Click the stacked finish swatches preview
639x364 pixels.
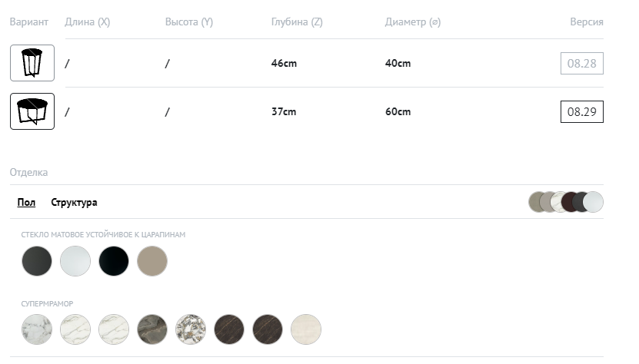(566, 202)
